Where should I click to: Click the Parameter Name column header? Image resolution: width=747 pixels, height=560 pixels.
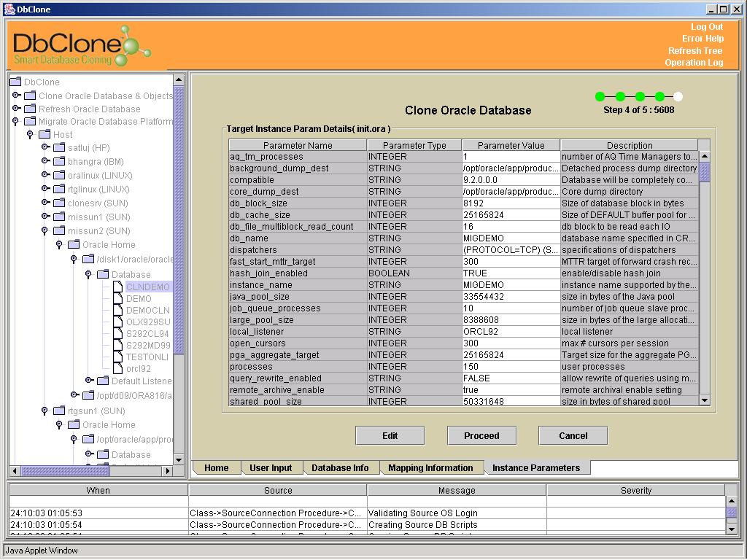pos(298,145)
